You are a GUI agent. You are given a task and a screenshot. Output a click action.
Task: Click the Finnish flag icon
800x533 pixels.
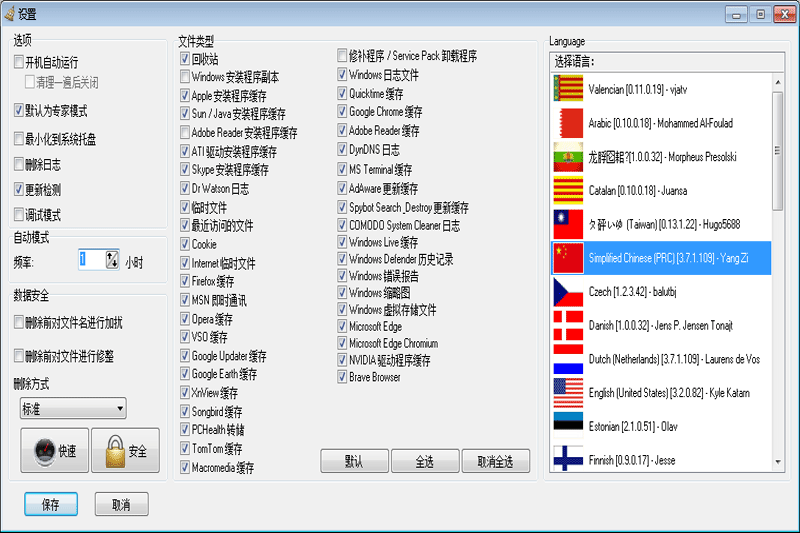coord(568,458)
